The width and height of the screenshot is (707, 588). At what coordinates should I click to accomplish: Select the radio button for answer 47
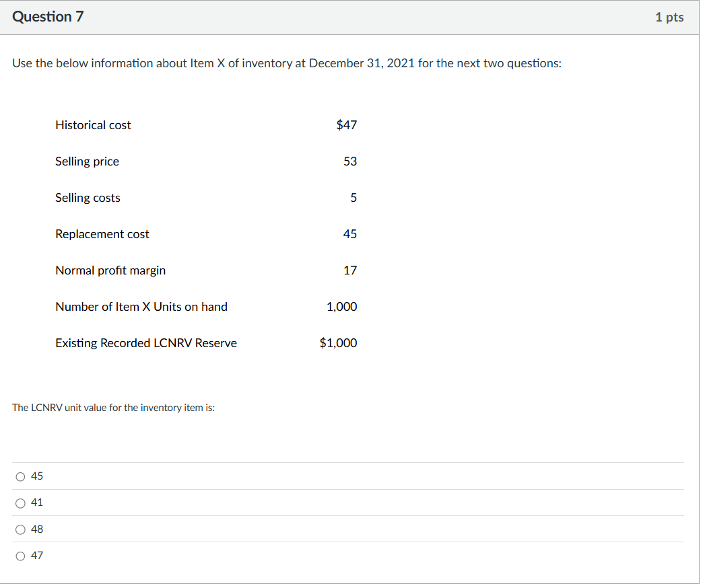click(x=21, y=556)
